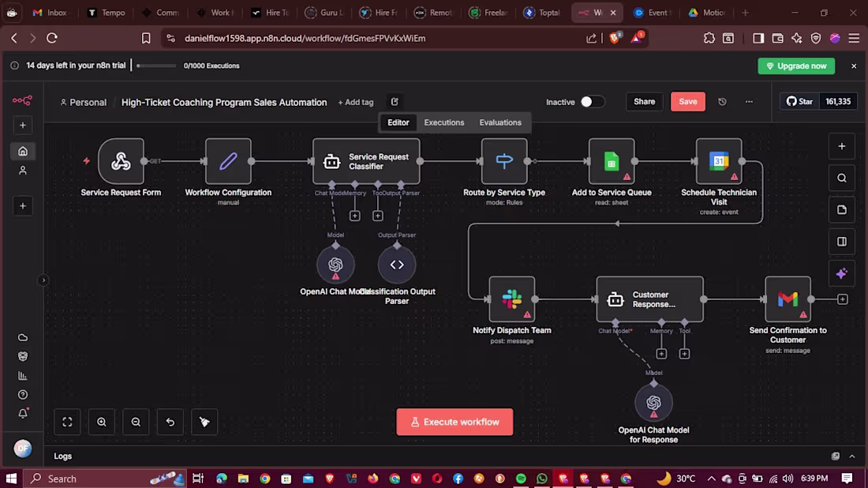
Task: Expand the Logs panel chevron
Action: (x=852, y=456)
